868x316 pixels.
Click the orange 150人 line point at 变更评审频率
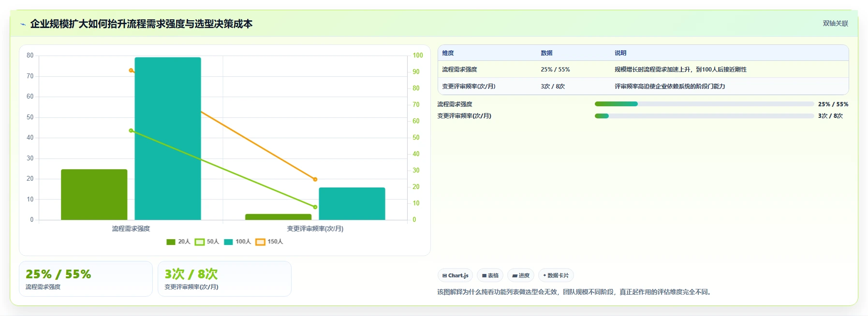point(315,179)
